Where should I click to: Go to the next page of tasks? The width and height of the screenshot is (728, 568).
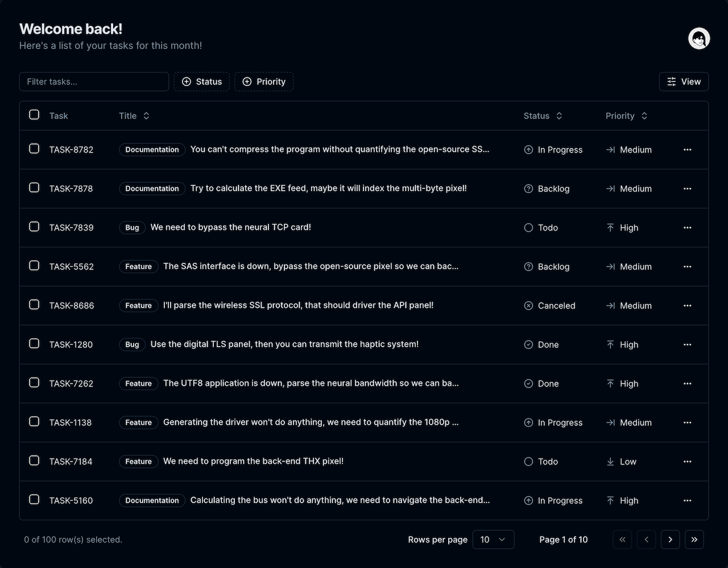(670, 540)
